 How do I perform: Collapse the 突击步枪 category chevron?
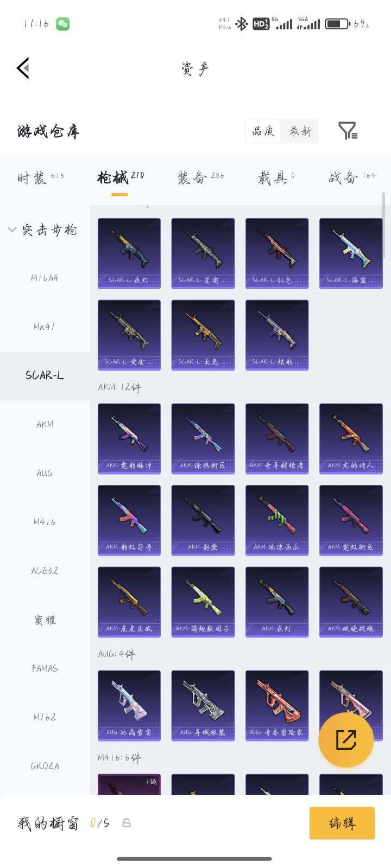point(12,230)
